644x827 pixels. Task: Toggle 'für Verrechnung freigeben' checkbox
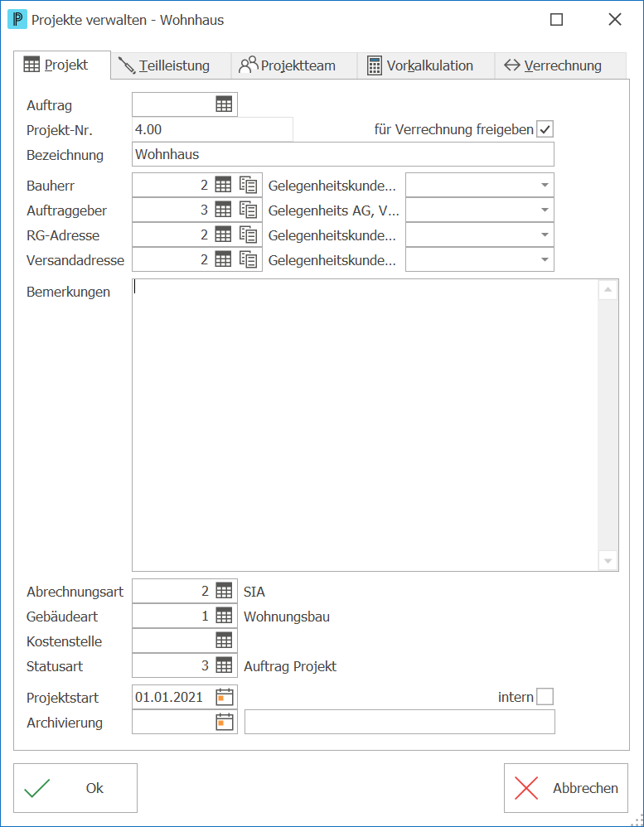545,129
